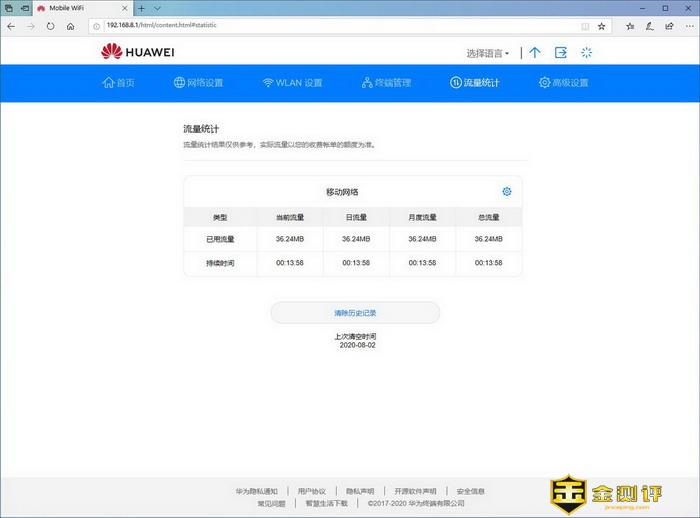The image size is (700, 518).
Task: Expand the browser tab list chevron
Action: (157, 7)
